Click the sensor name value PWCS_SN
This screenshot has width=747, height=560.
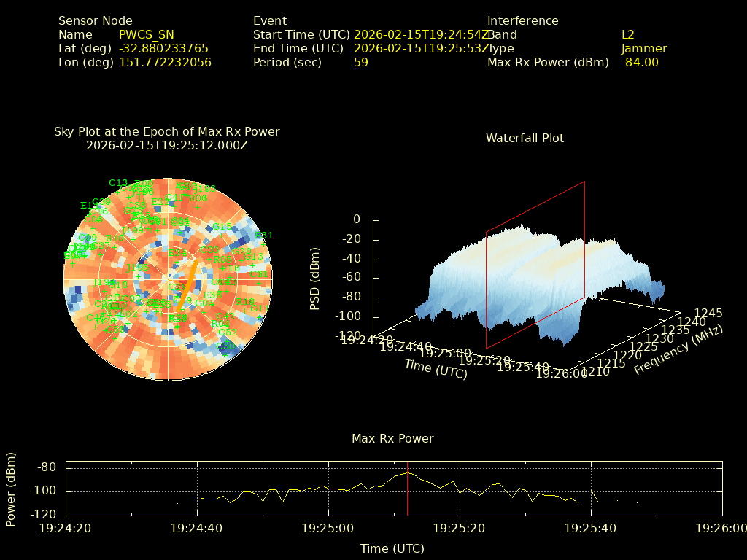(x=146, y=34)
